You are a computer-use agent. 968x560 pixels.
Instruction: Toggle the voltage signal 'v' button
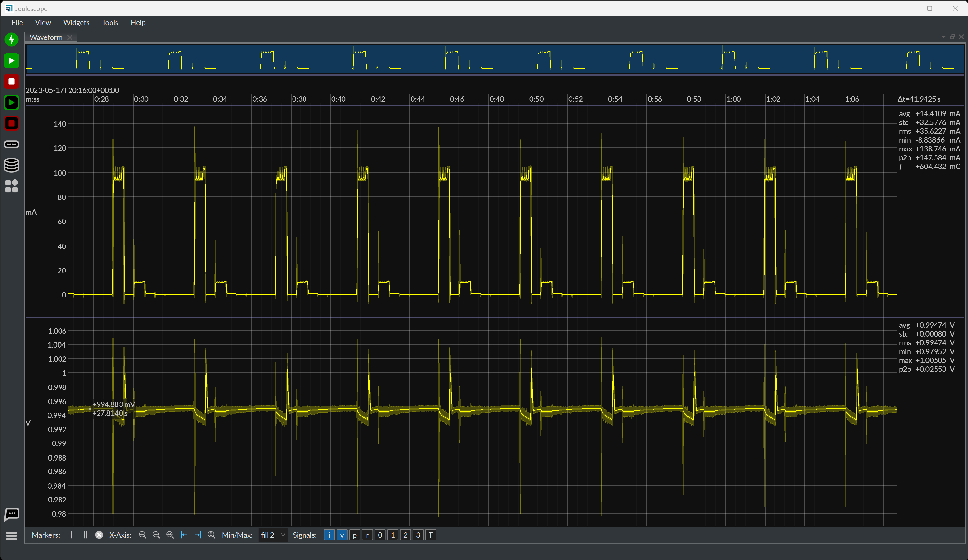tap(342, 535)
